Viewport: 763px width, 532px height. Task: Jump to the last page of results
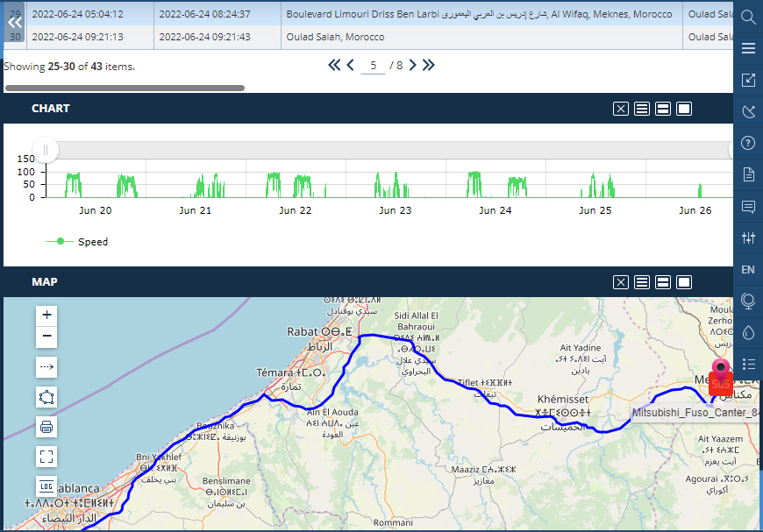(x=429, y=66)
